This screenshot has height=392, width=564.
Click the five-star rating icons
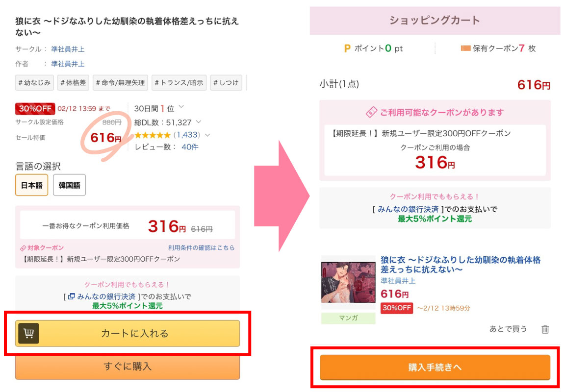[x=153, y=135]
